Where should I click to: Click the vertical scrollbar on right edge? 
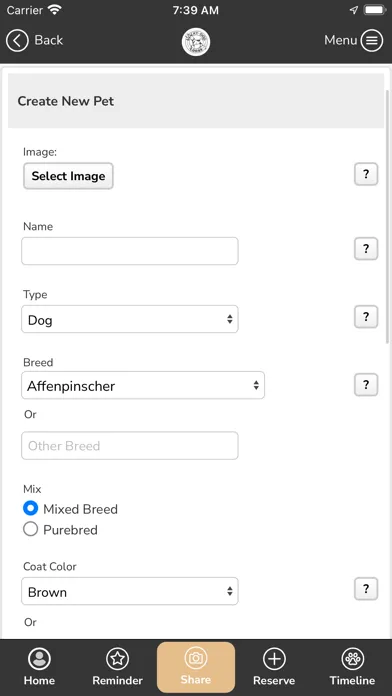pos(388,218)
